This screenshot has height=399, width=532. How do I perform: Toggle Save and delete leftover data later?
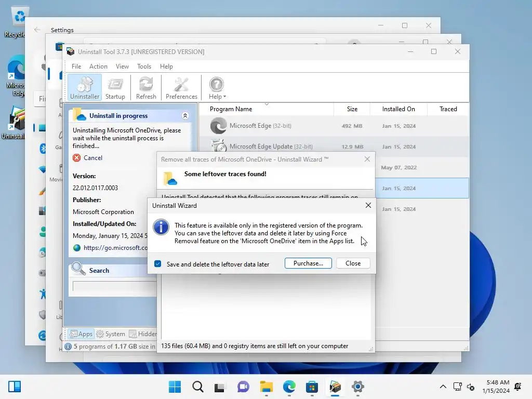(x=158, y=264)
